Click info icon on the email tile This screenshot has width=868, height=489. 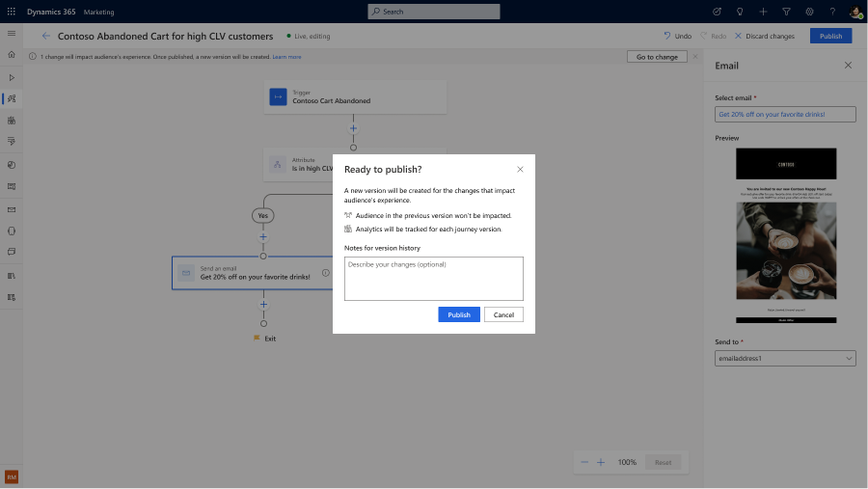click(326, 272)
